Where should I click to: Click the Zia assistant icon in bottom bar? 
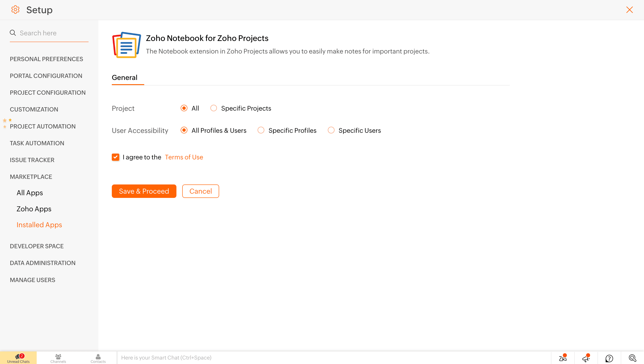(x=563, y=358)
